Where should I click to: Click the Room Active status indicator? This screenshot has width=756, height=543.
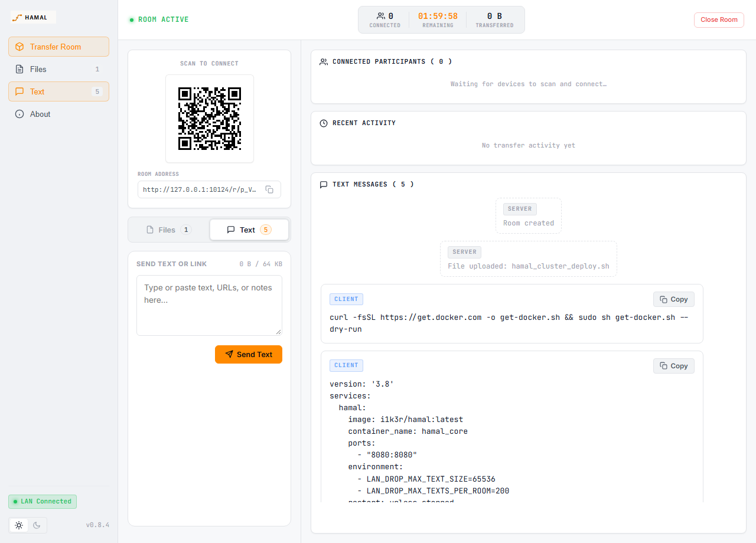(159, 19)
